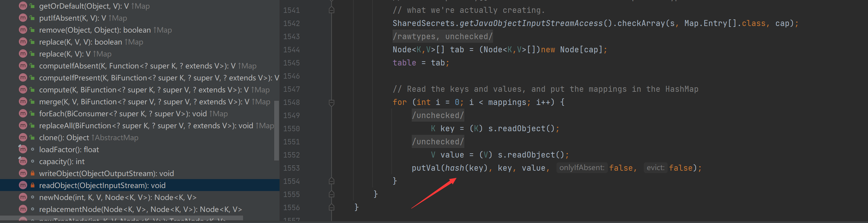Collapse the for loop at line 1548

coord(332,103)
